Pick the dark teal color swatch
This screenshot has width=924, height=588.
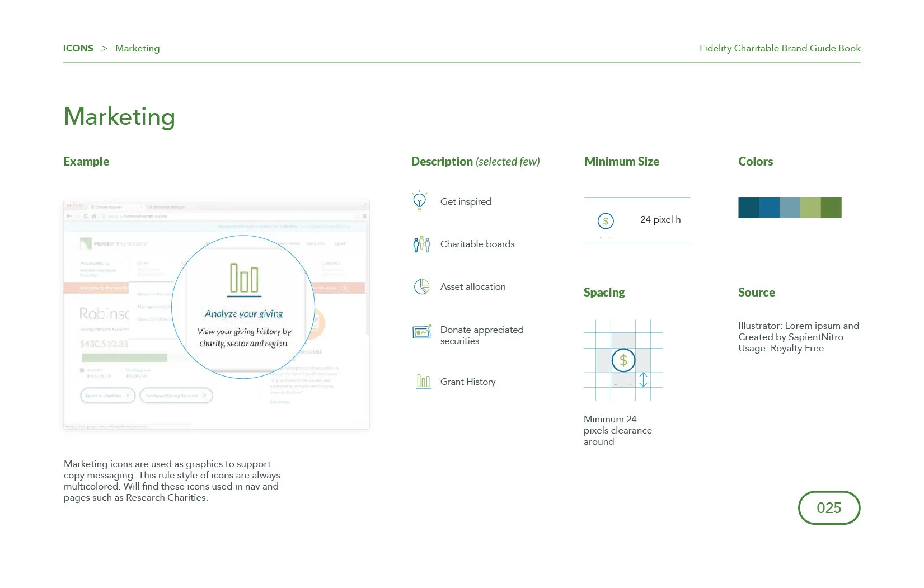pos(748,208)
